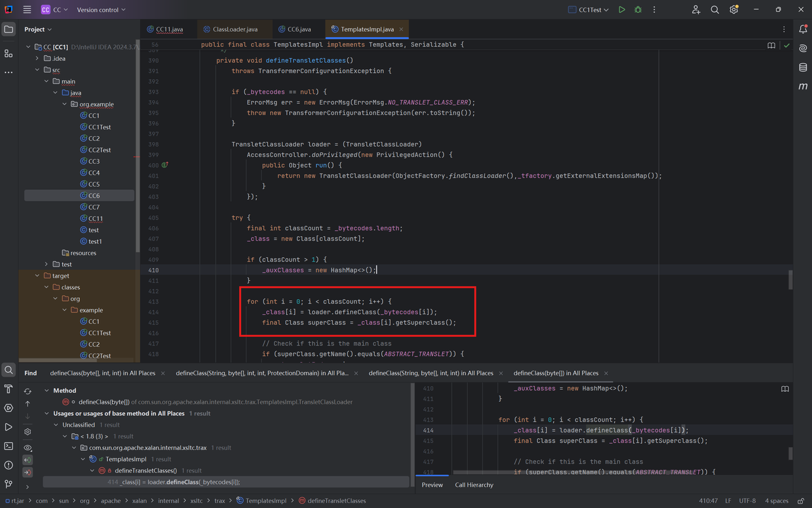The height and width of the screenshot is (508, 812).
Task: Toggle show read access filter in Find
Action: 27,460
